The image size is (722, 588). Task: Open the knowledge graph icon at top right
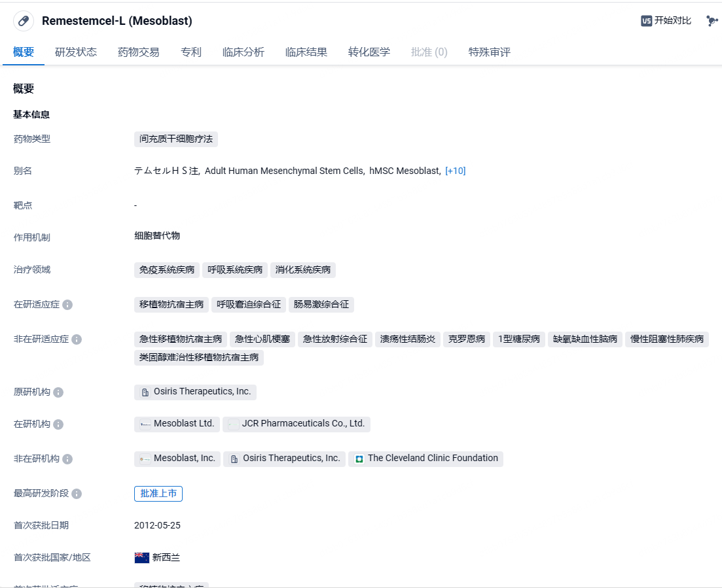tap(712, 21)
